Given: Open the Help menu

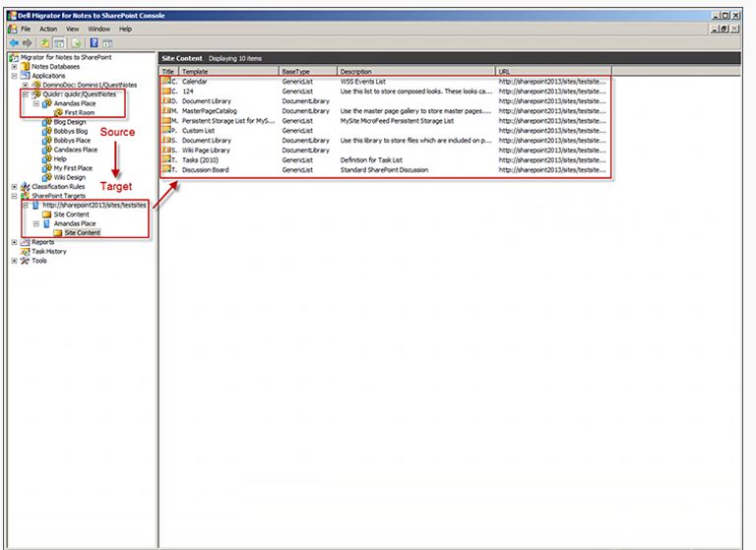Looking at the screenshot, I should click(x=125, y=29).
